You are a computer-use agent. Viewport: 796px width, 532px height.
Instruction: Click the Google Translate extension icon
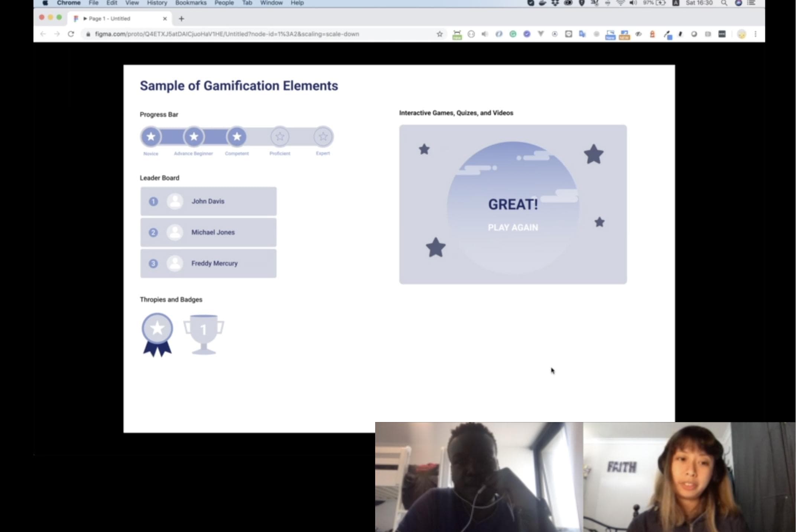[582, 34]
